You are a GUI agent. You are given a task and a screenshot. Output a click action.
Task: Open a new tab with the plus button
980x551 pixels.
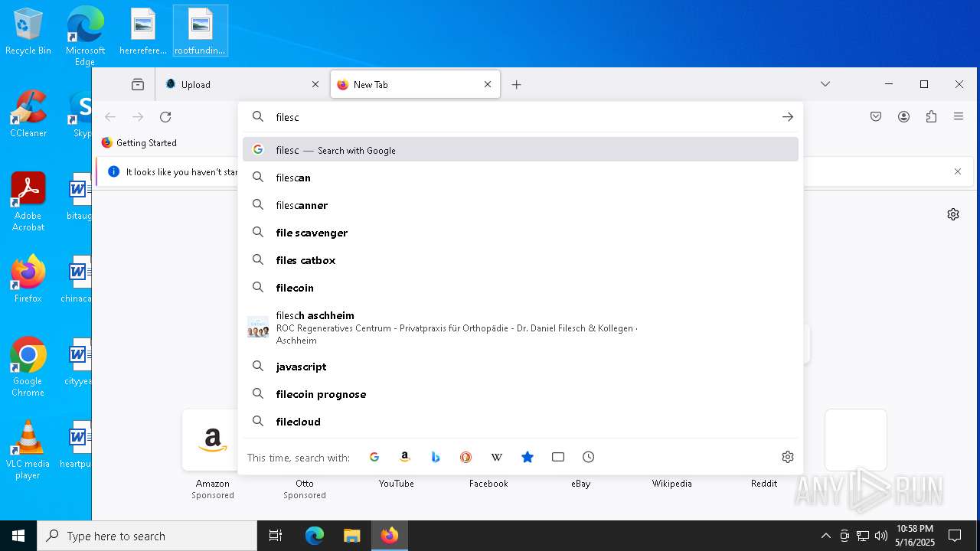(x=516, y=84)
